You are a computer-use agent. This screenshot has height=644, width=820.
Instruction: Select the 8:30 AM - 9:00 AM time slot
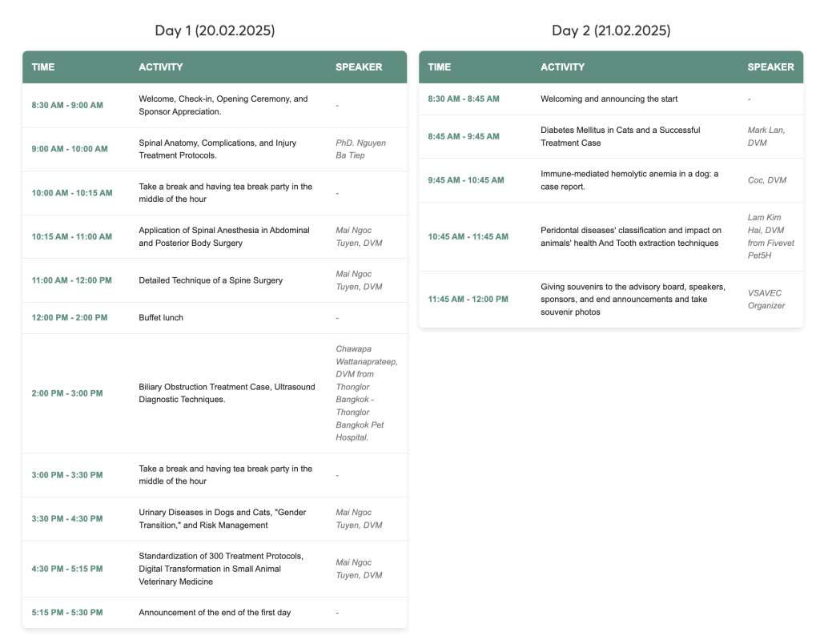(67, 105)
